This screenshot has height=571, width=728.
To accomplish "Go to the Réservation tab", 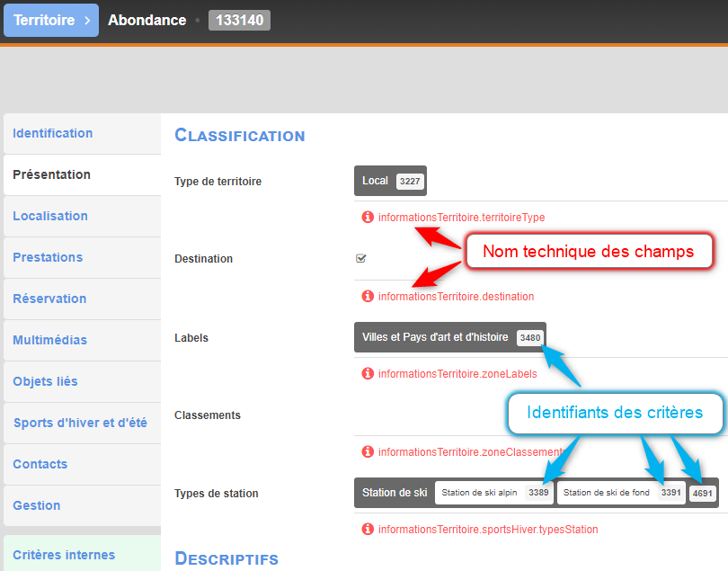I will tap(82, 299).
